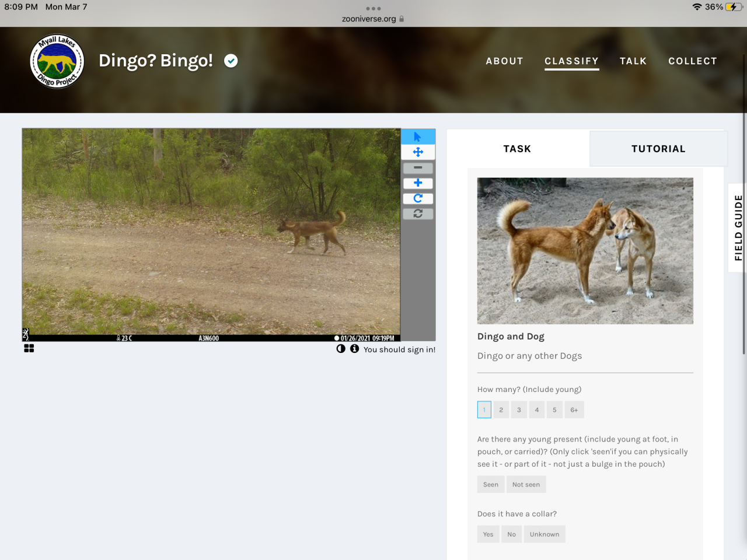Viewport: 747px width, 560px height.
Task: Open the TALK section
Action: click(x=633, y=61)
